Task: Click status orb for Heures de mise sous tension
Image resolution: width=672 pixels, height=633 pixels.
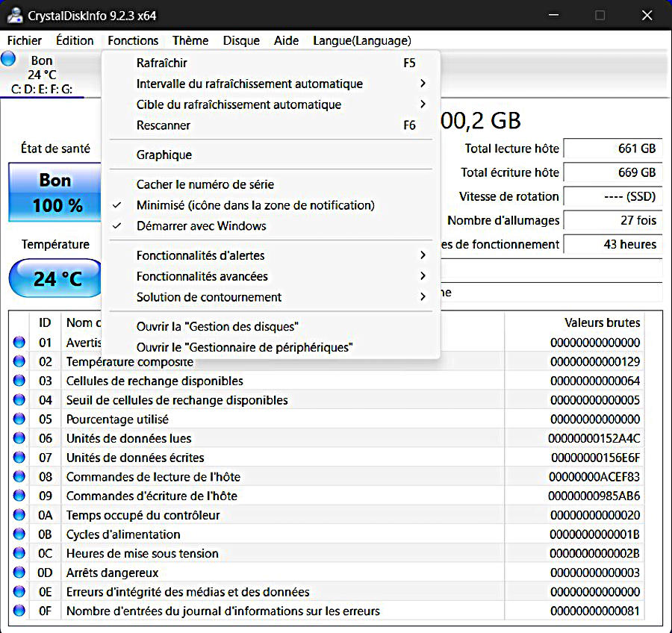Action: [x=19, y=553]
